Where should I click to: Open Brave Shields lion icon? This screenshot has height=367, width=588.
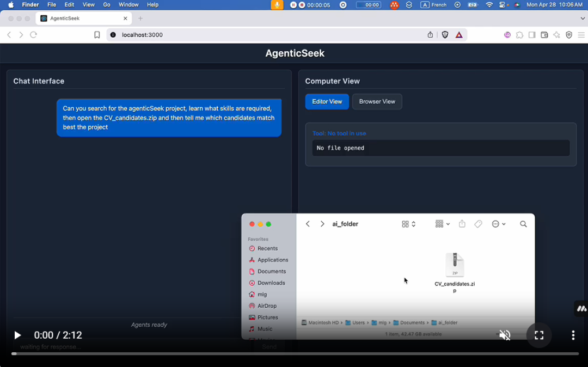[445, 35]
